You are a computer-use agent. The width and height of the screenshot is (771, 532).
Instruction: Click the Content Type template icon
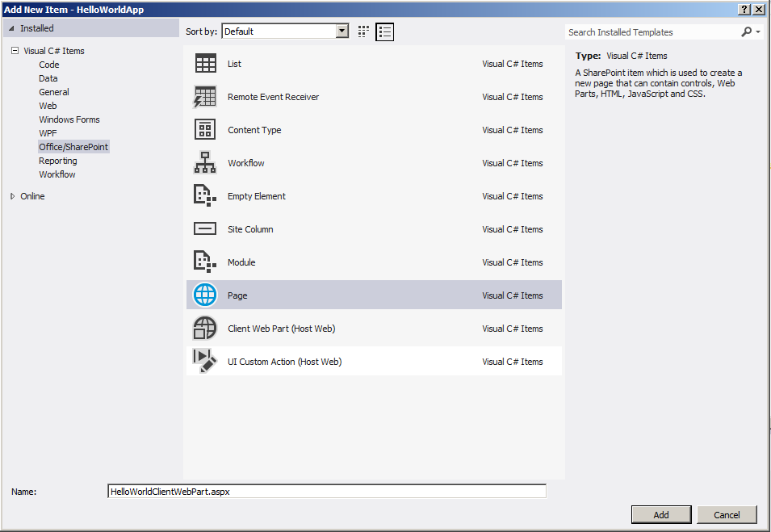pyautogui.click(x=205, y=130)
